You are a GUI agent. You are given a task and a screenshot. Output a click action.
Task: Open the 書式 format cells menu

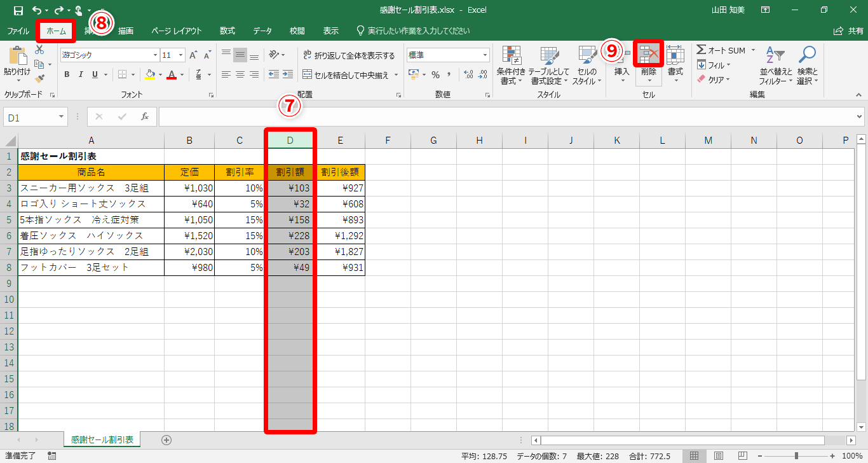675,66
